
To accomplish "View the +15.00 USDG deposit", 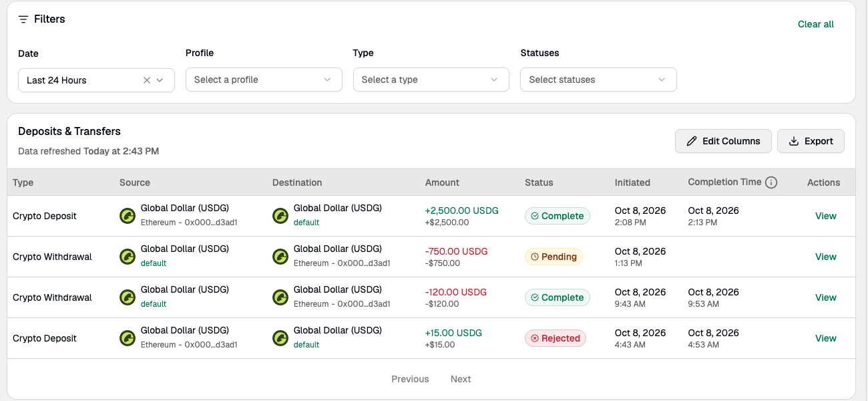I will 826,338.
